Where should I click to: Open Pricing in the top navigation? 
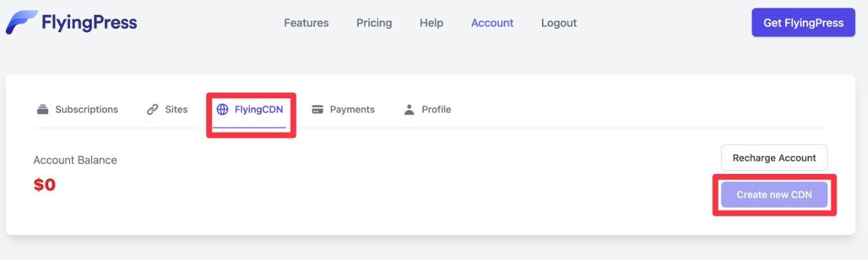coord(374,22)
